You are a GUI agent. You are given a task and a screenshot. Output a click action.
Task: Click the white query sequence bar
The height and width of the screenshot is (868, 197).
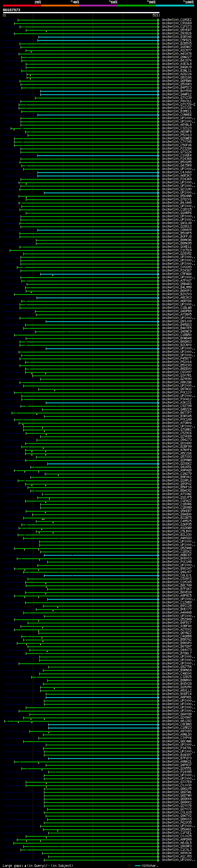click(81, 12)
